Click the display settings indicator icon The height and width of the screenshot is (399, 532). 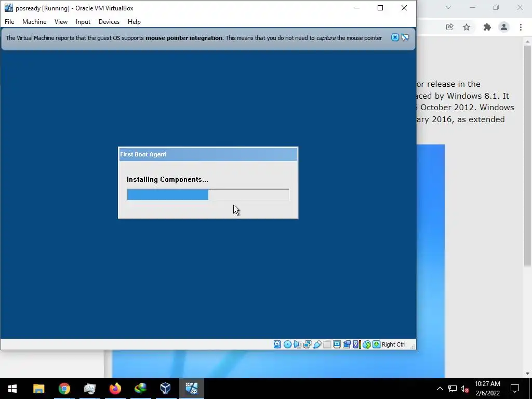pos(337,344)
